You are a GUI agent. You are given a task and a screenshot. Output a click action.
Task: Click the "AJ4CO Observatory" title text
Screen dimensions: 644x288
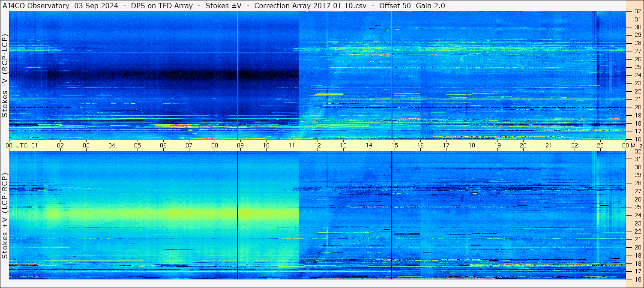point(36,6)
